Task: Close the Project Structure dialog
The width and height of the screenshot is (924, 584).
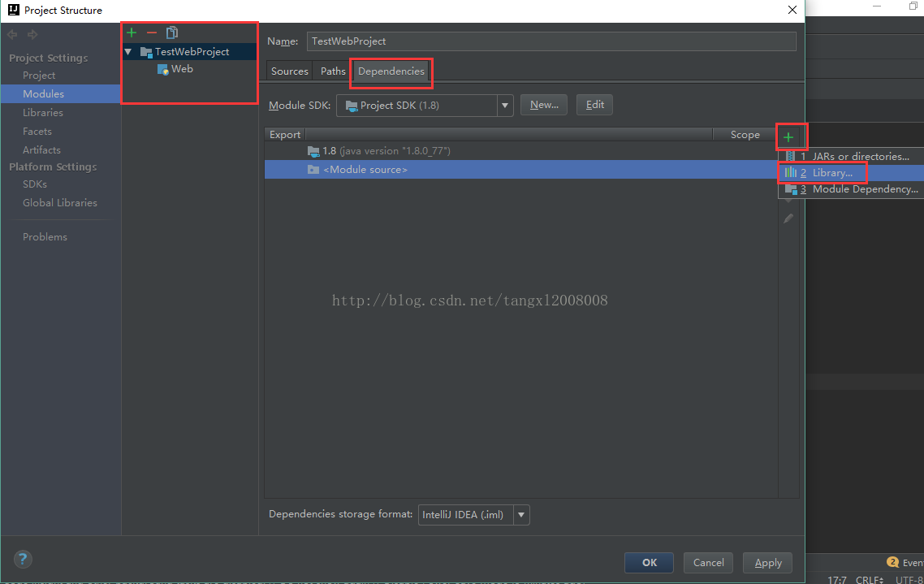Action: (792, 10)
